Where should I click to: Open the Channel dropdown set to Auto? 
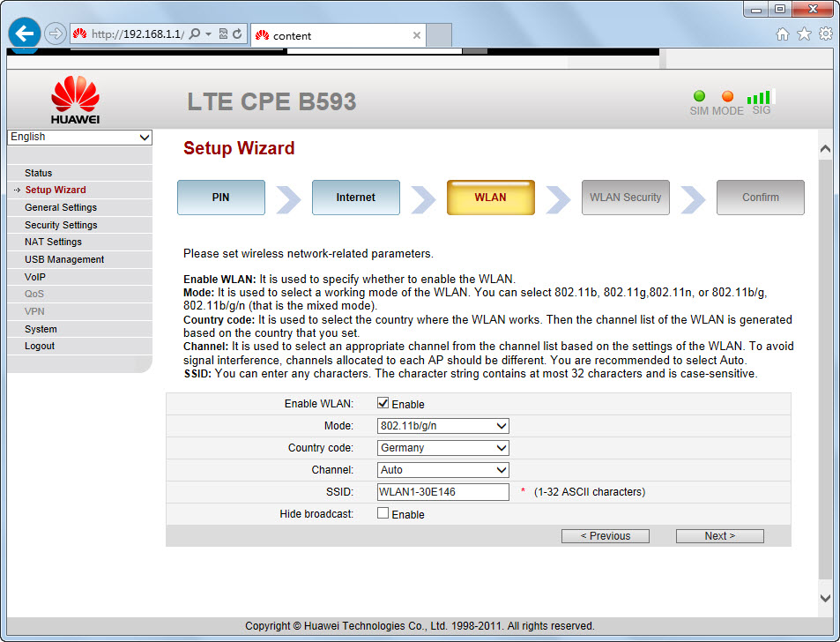tap(443, 470)
